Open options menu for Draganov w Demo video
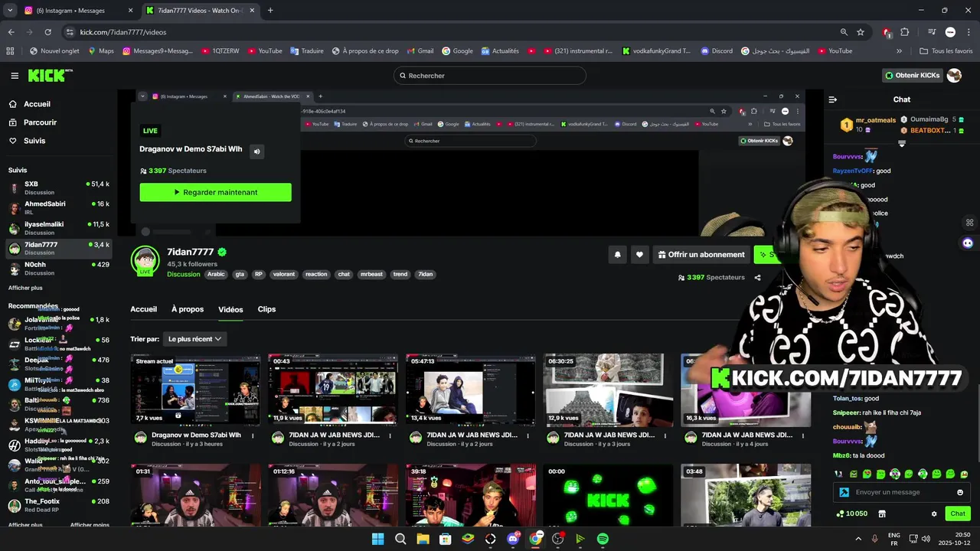980x551 pixels. point(252,435)
